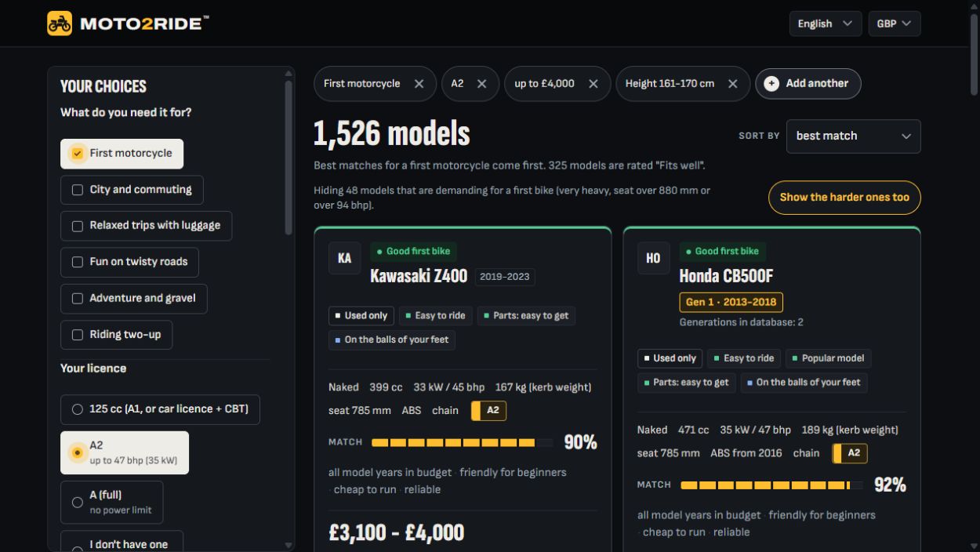The image size is (980, 552).
Task: Click the A2 licence badge on Honda CB500F
Action: click(850, 452)
